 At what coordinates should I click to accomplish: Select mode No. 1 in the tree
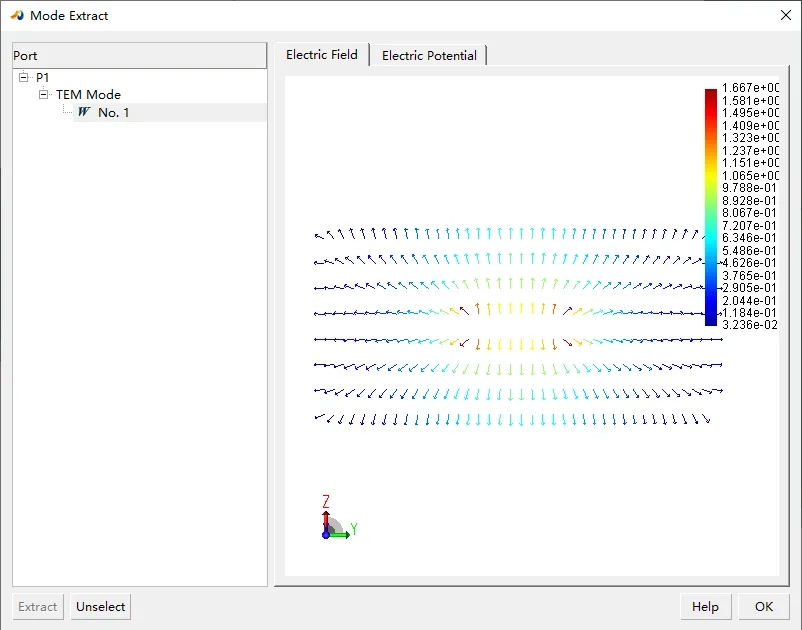click(114, 113)
